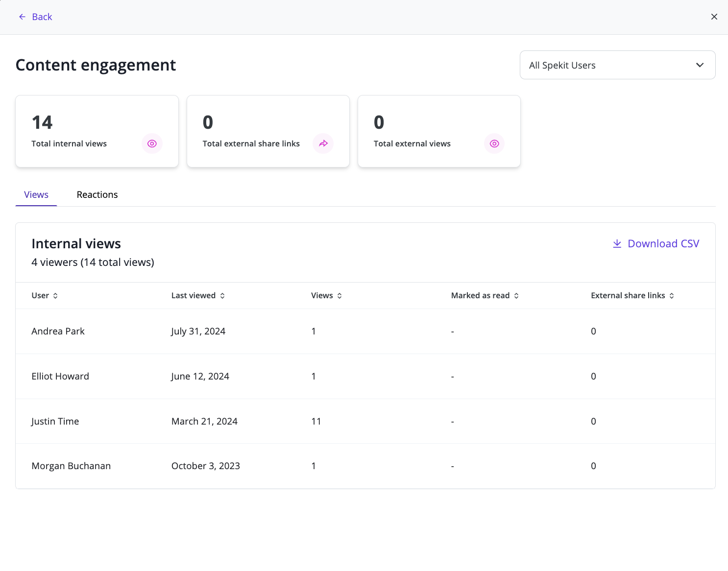Select the Views tab

point(36,195)
